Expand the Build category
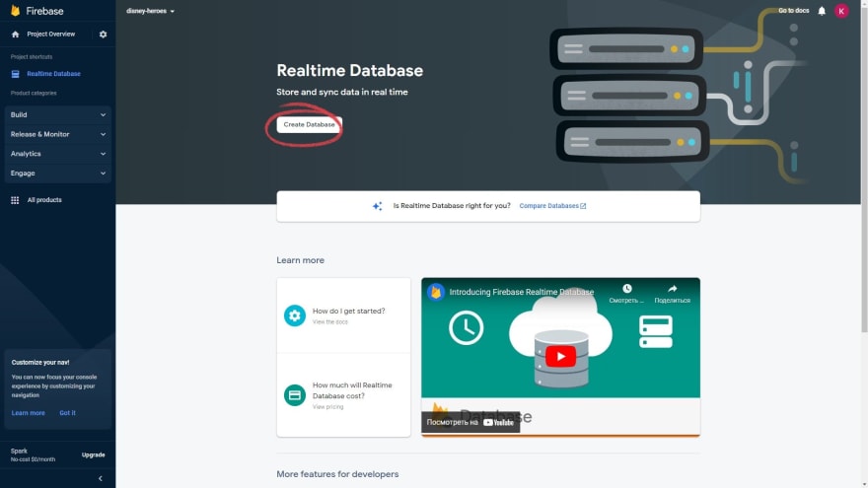868x488 pixels. pyautogui.click(x=57, y=114)
